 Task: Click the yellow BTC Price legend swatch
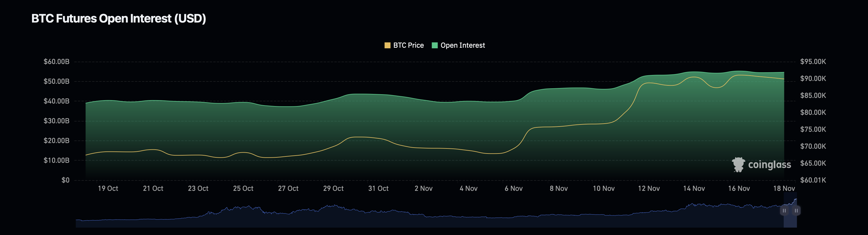pyautogui.click(x=387, y=45)
